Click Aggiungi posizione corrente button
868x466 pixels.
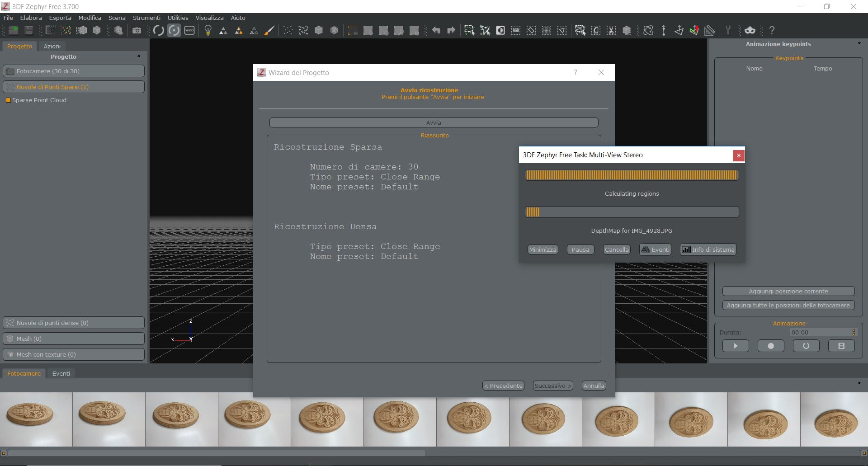pyautogui.click(x=788, y=291)
